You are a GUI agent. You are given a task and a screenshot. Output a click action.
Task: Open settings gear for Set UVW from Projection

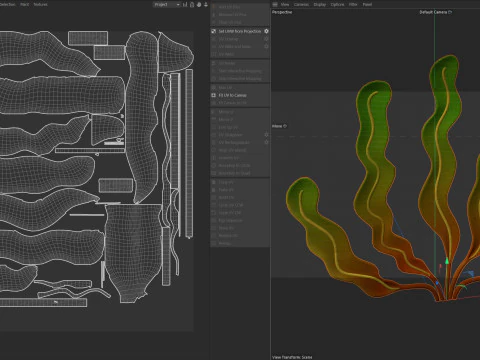click(x=266, y=31)
